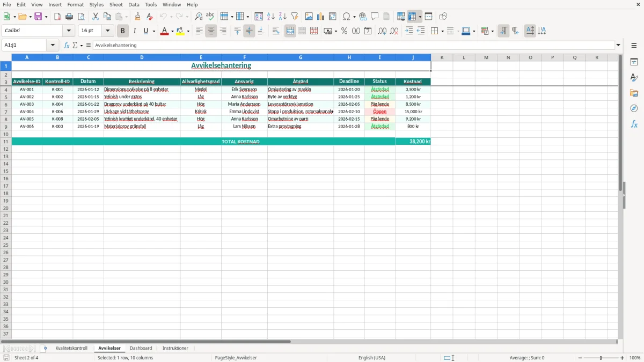Toggle Italic formatting
This screenshot has width=644, height=362.
point(134,31)
